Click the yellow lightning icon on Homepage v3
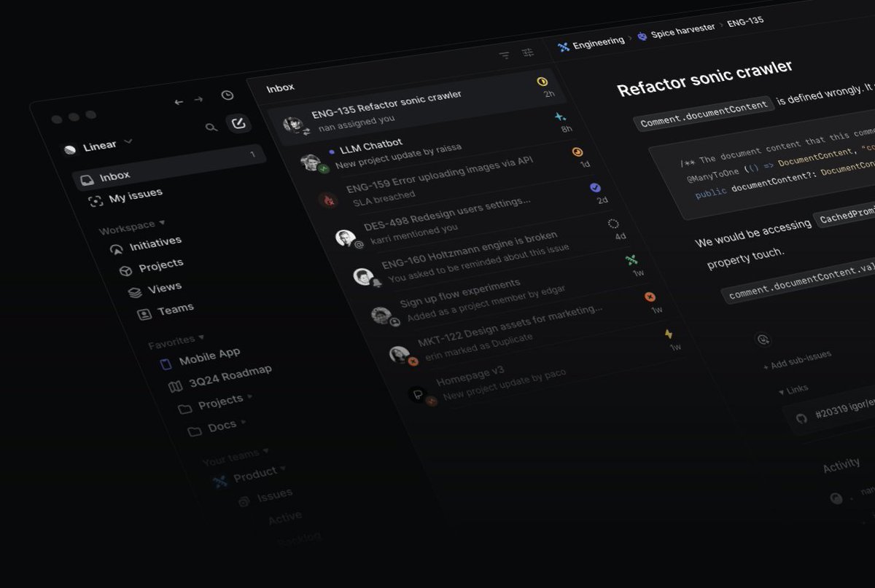This screenshot has height=588, width=875. 669,334
